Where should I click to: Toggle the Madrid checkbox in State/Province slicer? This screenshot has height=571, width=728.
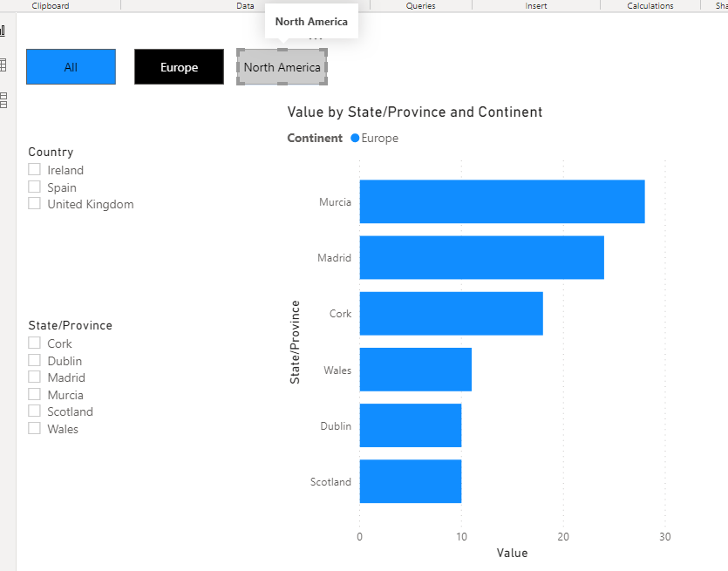[35, 377]
